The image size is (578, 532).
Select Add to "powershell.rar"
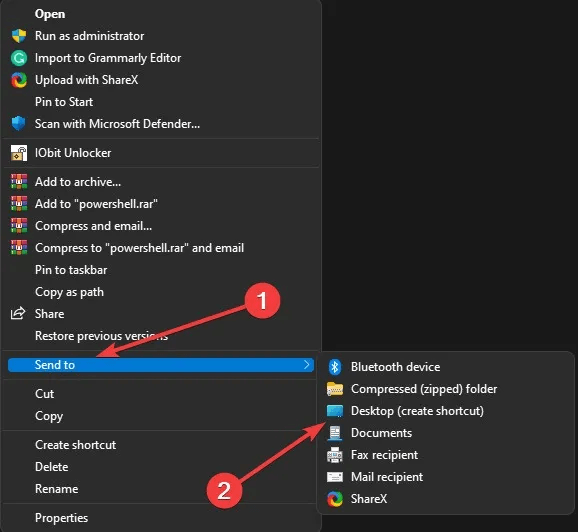tap(96, 204)
